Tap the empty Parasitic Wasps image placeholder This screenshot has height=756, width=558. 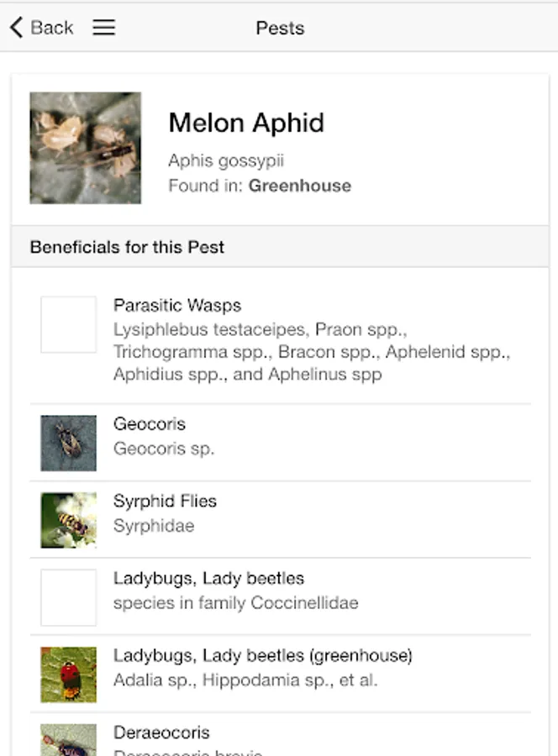pyautogui.click(x=68, y=324)
